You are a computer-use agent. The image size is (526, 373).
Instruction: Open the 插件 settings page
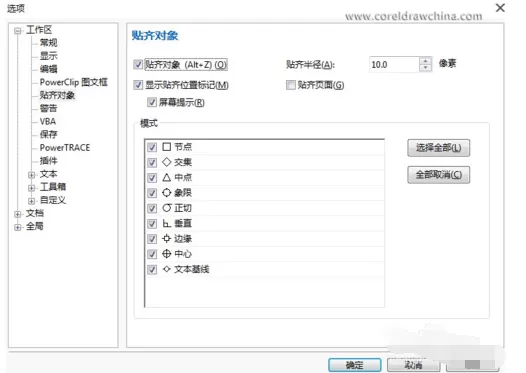(49, 161)
